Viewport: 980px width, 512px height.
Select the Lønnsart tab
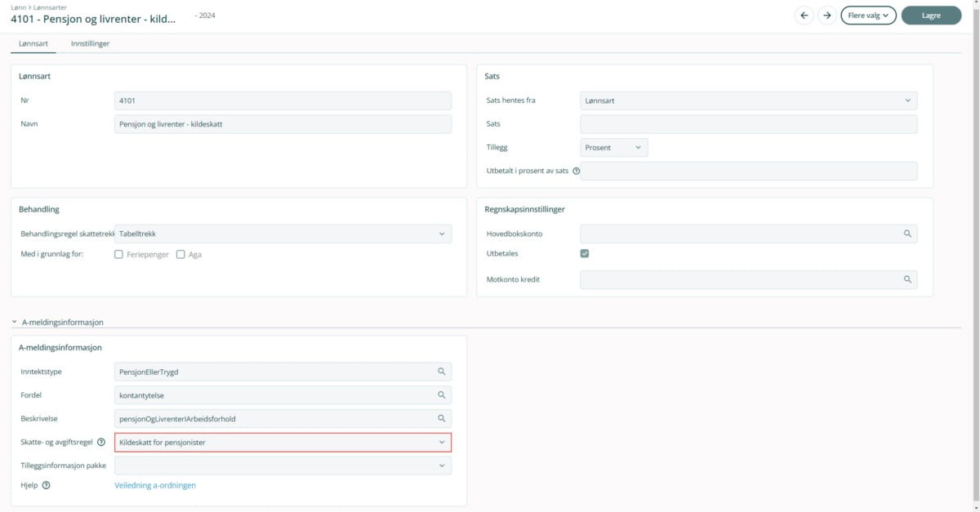[33, 43]
